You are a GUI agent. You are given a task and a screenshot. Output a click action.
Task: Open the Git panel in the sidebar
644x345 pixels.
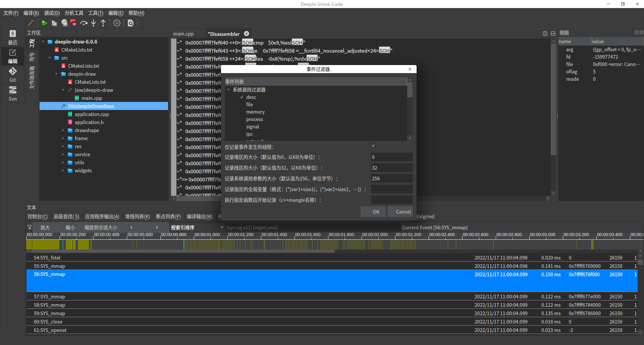coord(12,75)
